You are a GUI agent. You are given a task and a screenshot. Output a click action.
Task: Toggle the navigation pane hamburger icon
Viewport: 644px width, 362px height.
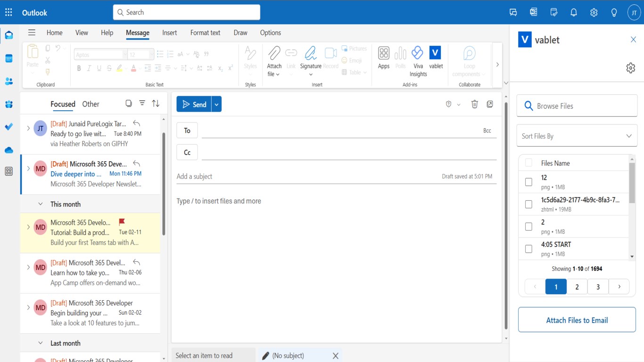point(32,33)
